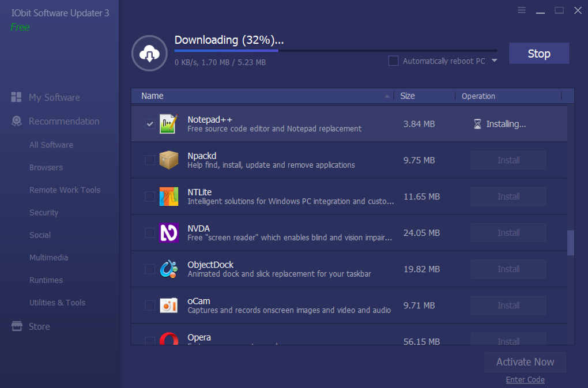Click the Enter Code link
Image resolution: width=588 pixels, height=388 pixels.
pos(525,379)
